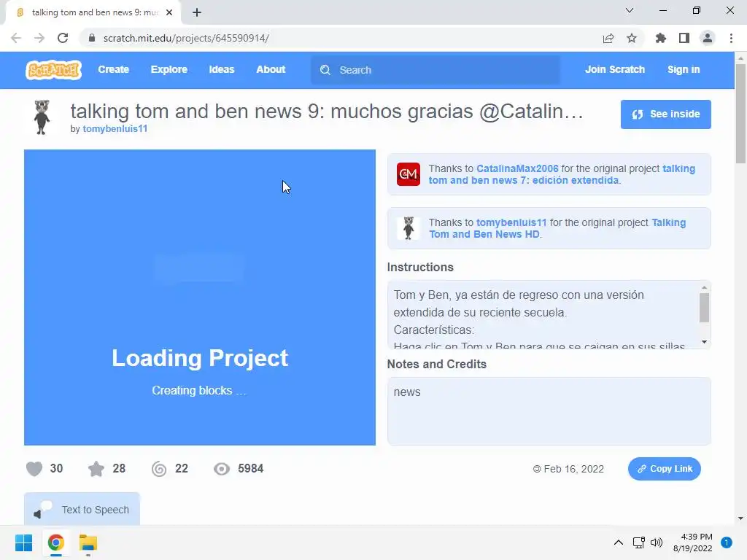Viewport: 747px width, 560px height.
Task: Click instructions scrollbar down arrow
Action: 704,342
